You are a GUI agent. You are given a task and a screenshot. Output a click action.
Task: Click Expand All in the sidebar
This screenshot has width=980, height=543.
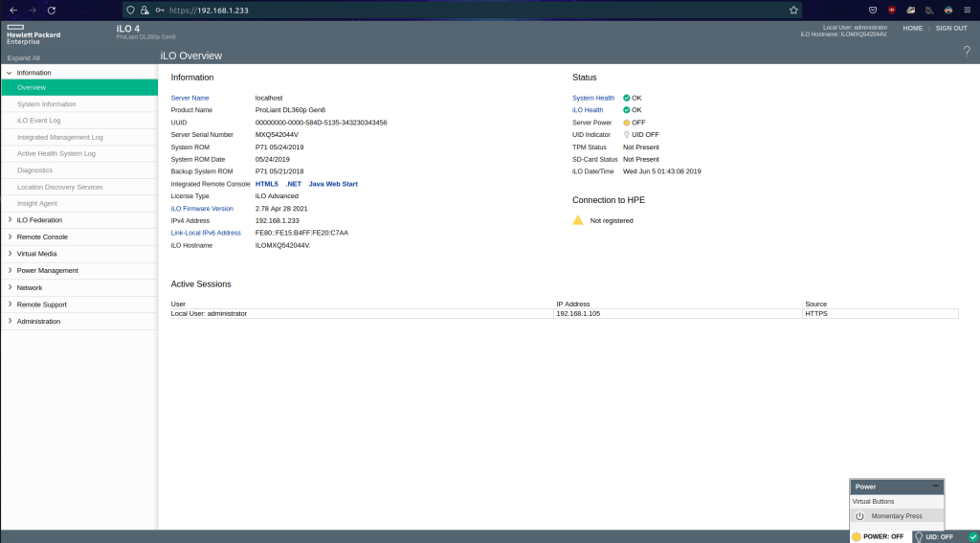24,58
